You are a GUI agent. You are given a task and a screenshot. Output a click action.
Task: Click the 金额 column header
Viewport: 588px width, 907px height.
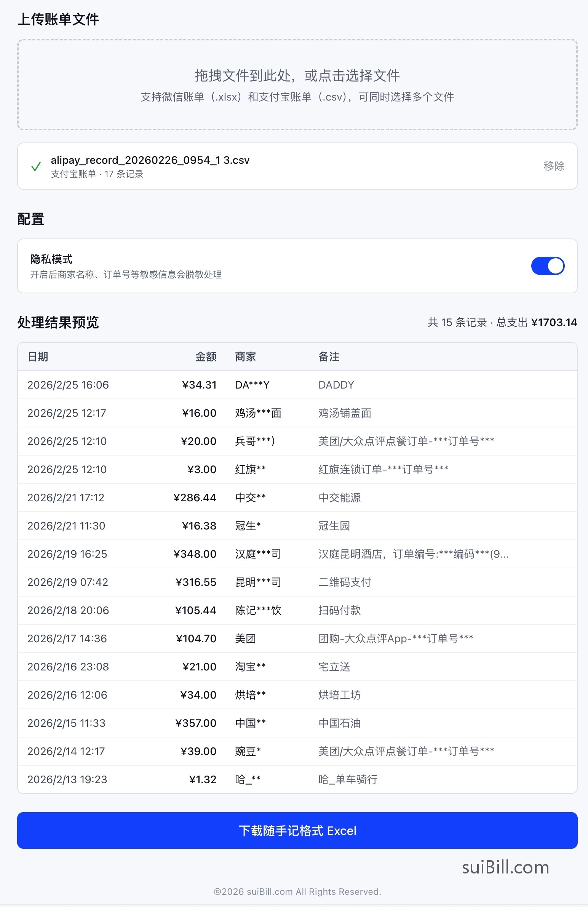click(x=206, y=357)
